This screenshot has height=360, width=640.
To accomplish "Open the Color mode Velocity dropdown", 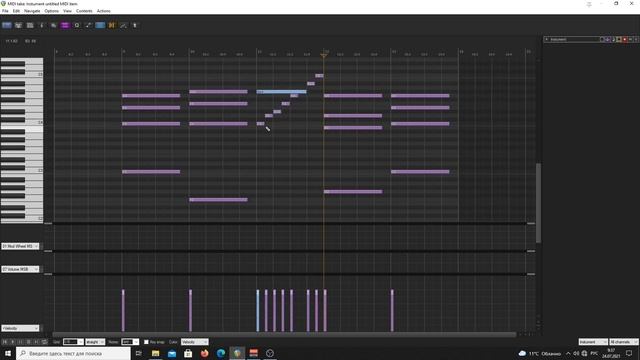I will [x=194, y=342].
